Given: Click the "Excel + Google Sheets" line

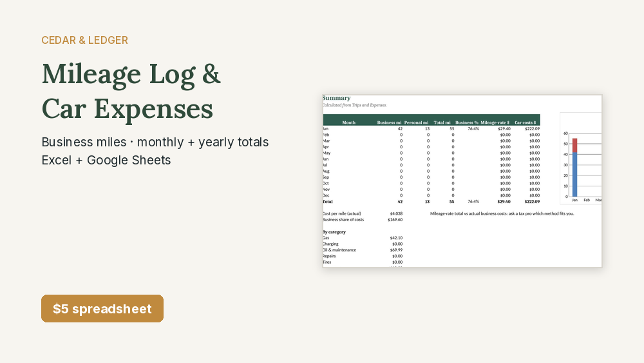Looking at the screenshot, I should pyautogui.click(x=106, y=160).
